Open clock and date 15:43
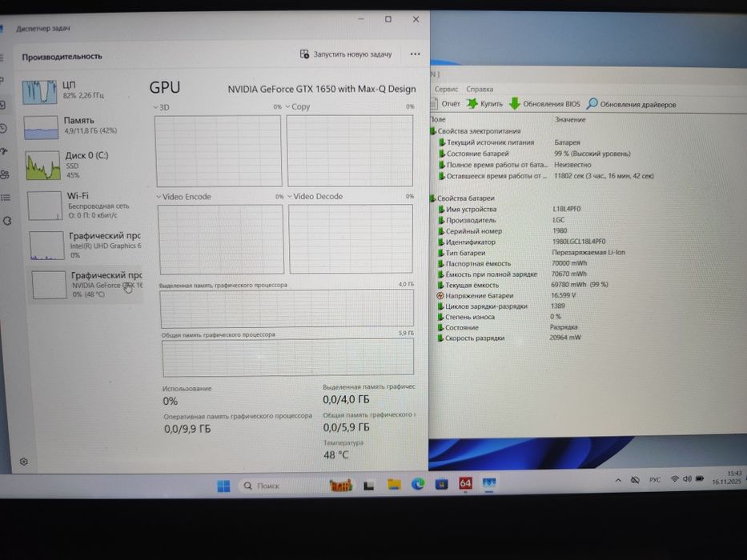The width and height of the screenshot is (747, 560). tap(727, 478)
